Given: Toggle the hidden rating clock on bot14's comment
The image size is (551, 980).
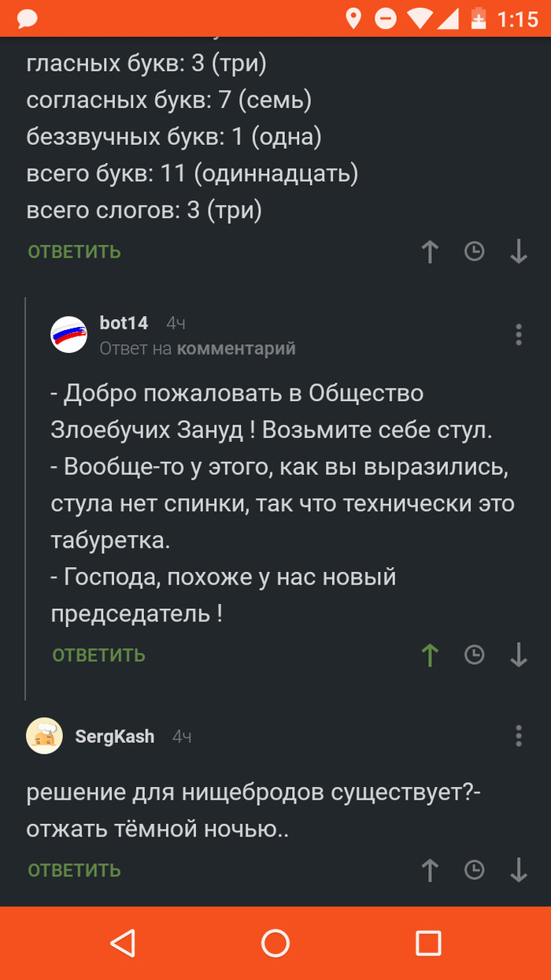Looking at the screenshot, I should click(x=474, y=655).
